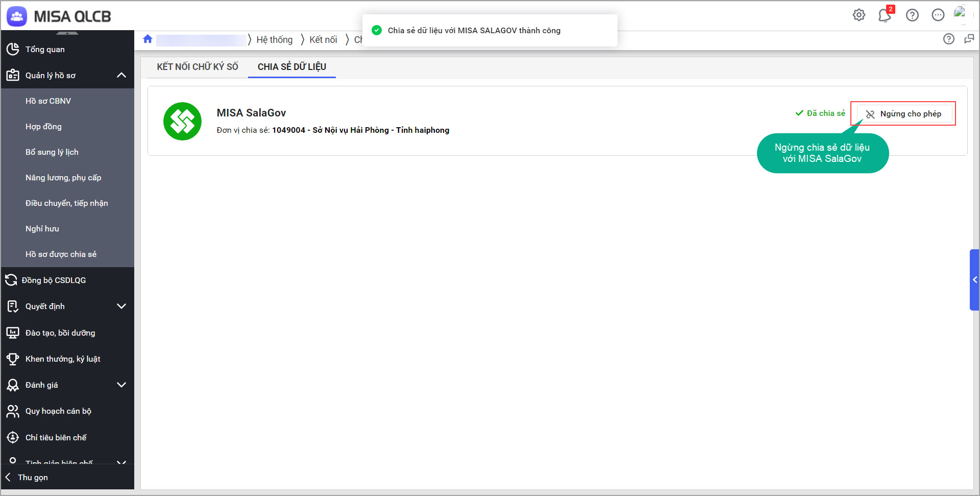The image size is (980, 496).
Task: Expand the blue right side panel handle
Action: click(974, 279)
